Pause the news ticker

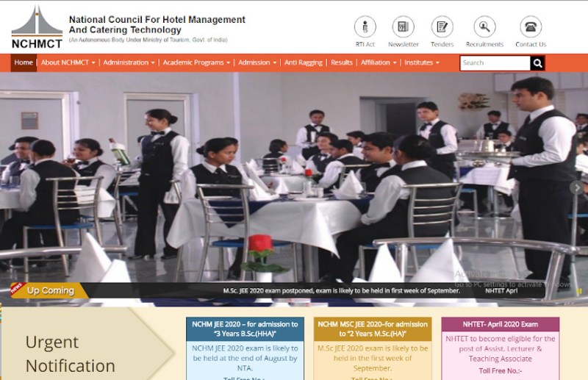click(579, 292)
